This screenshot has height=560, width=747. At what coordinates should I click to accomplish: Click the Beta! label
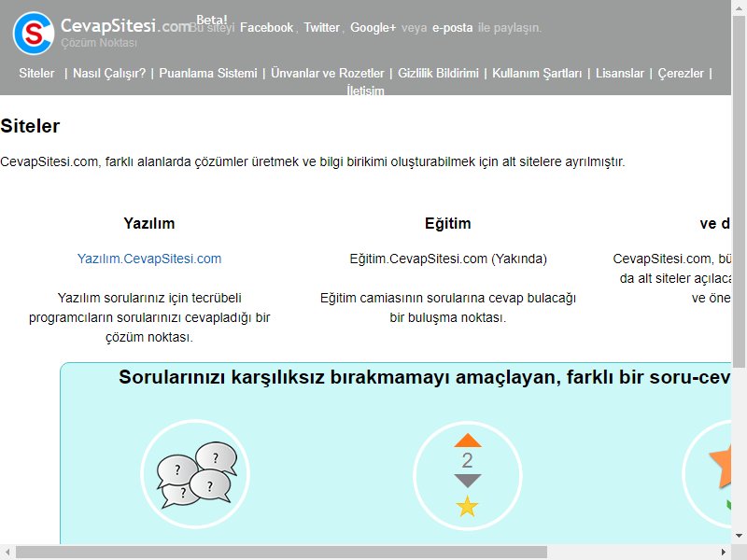[212, 20]
